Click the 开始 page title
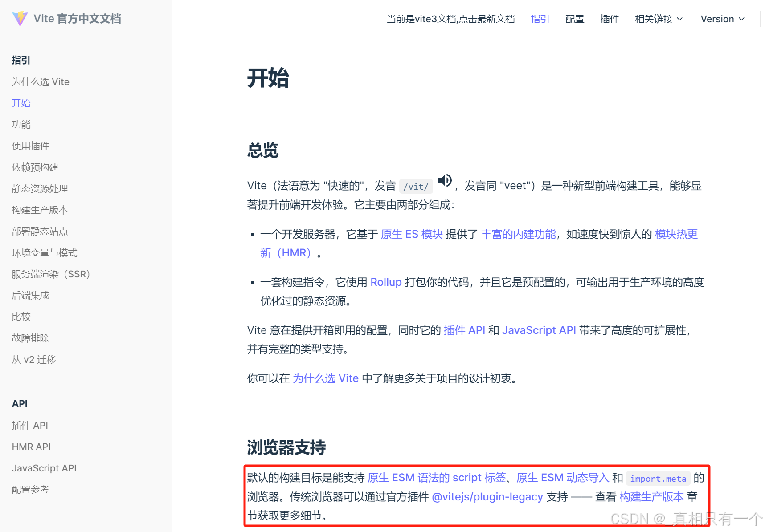 (x=268, y=78)
